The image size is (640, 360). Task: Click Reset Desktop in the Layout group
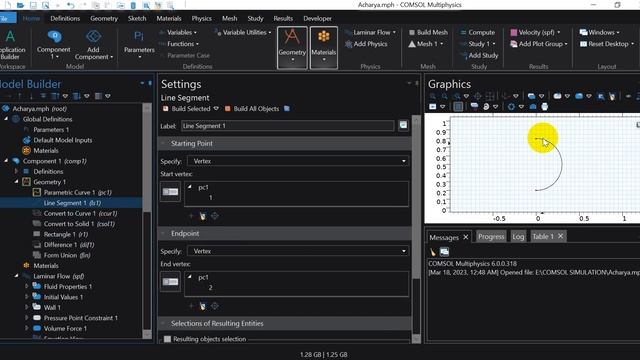tap(607, 44)
